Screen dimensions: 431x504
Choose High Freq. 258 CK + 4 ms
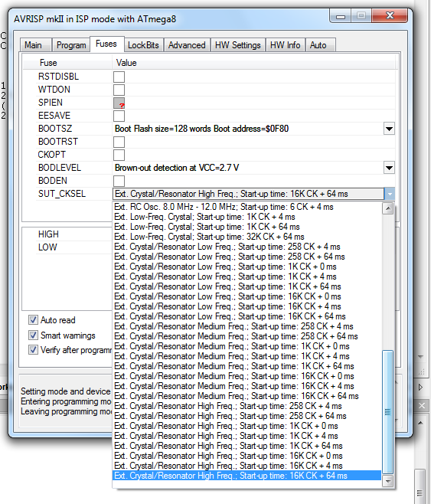point(247,406)
